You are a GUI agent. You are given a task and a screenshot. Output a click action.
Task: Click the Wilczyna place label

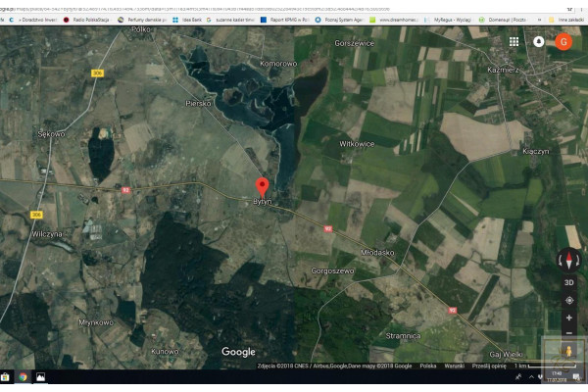[x=47, y=234]
